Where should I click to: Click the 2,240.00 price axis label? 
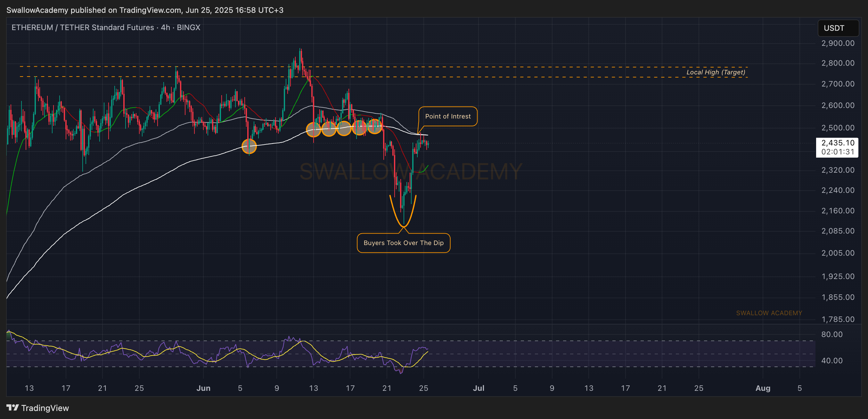[x=838, y=190]
